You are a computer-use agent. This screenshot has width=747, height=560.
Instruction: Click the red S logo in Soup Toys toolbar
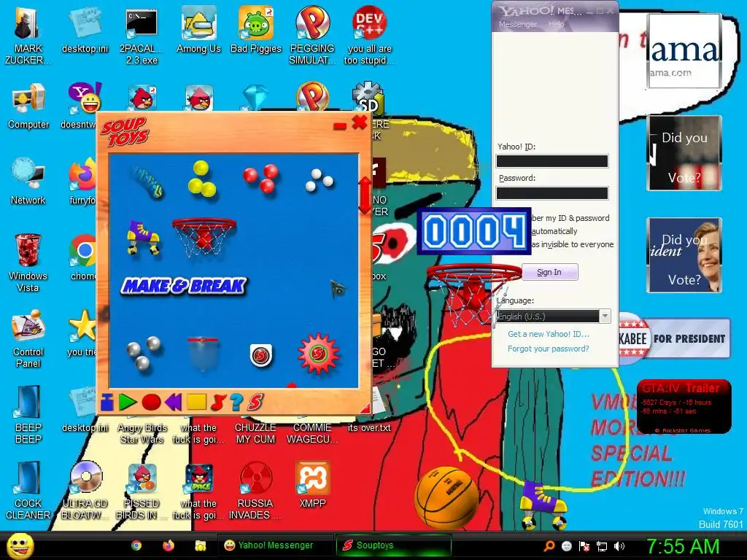click(x=255, y=402)
